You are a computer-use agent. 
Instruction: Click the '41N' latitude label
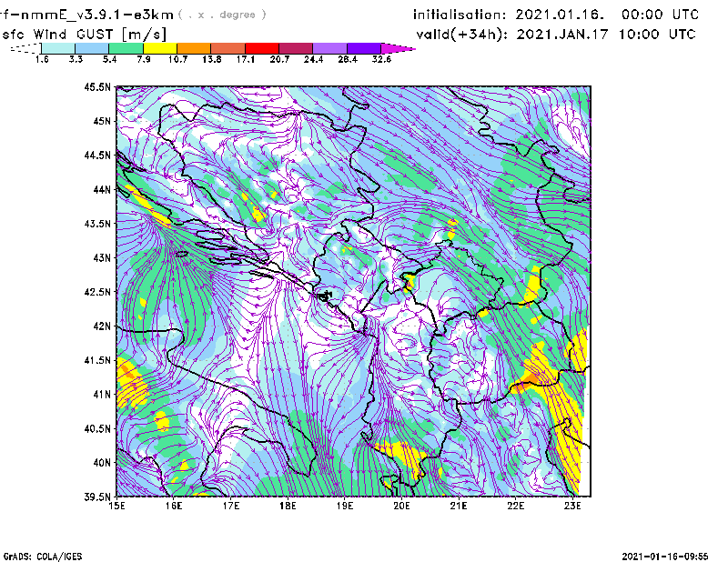click(102, 395)
